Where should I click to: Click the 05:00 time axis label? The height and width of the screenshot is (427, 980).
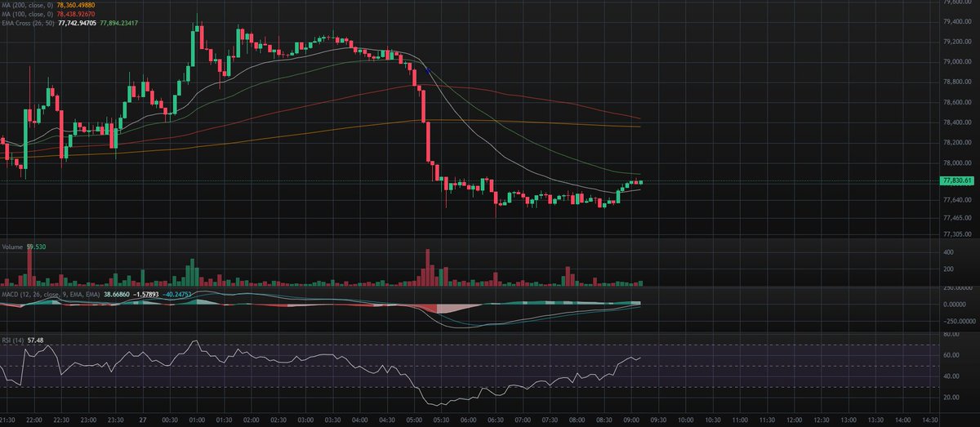point(414,420)
